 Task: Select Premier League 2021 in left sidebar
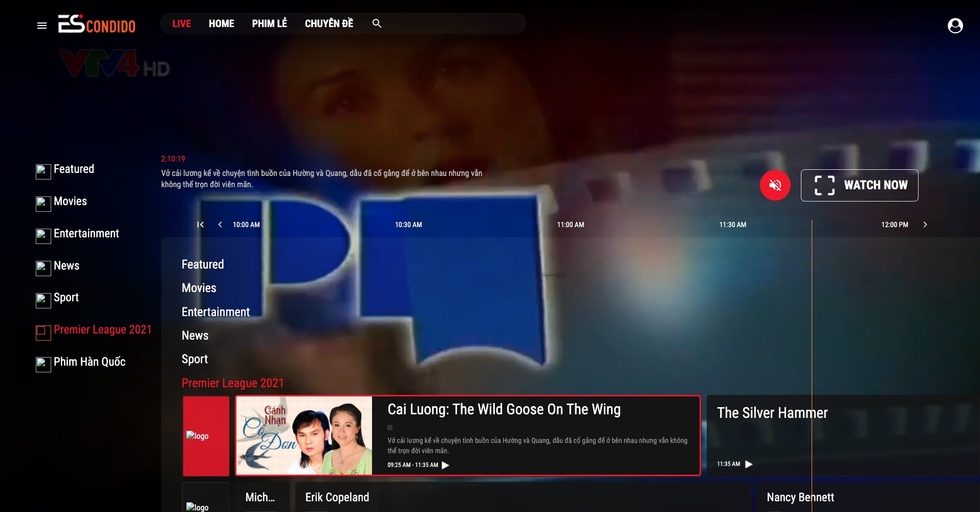pos(102,330)
